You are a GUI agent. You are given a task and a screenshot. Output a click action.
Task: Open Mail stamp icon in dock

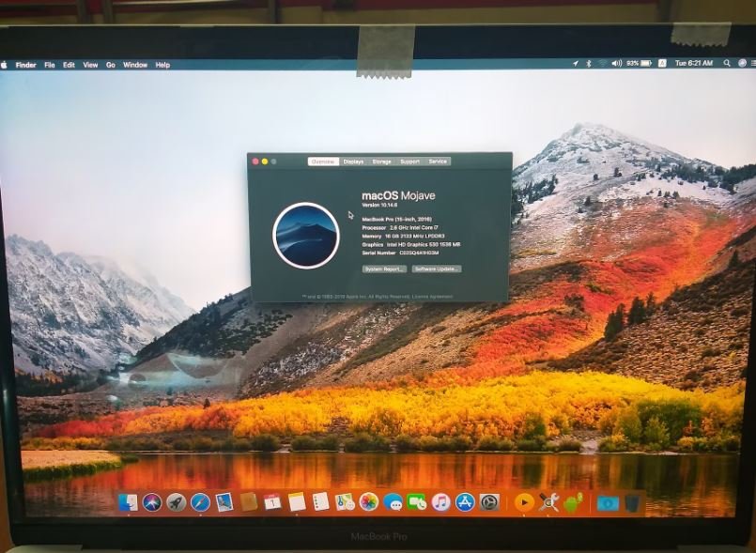224,502
